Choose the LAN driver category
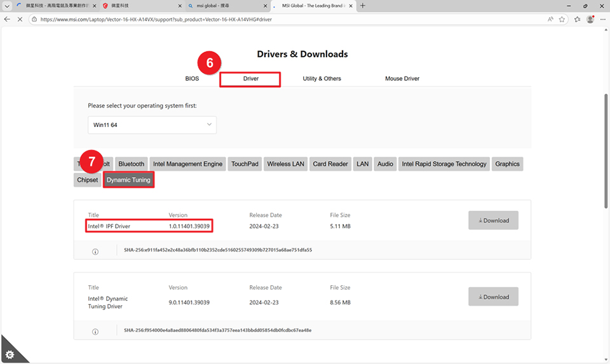610x364 pixels. [363, 164]
